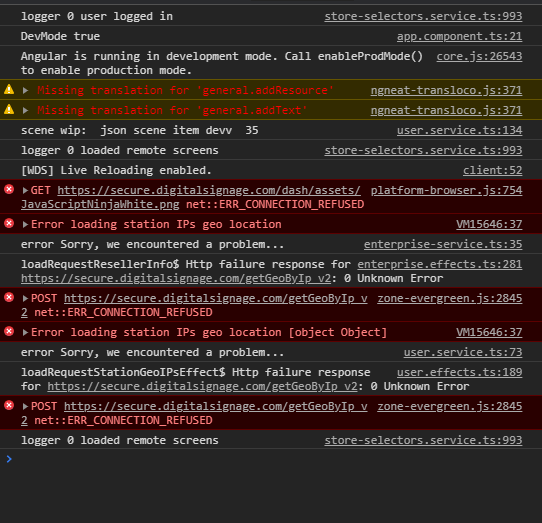Select the 'scene wip: json scene item devv 35' message
The image size is (542, 523).
point(140,130)
